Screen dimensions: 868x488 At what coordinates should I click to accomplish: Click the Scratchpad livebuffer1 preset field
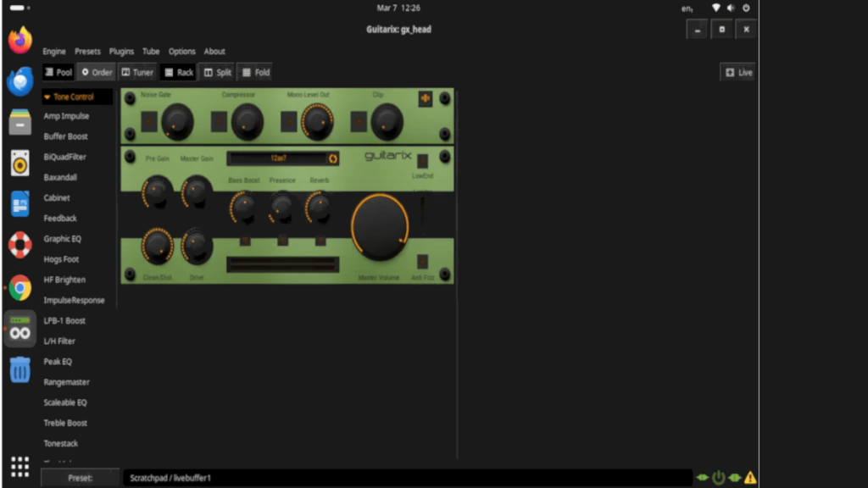[407, 477]
